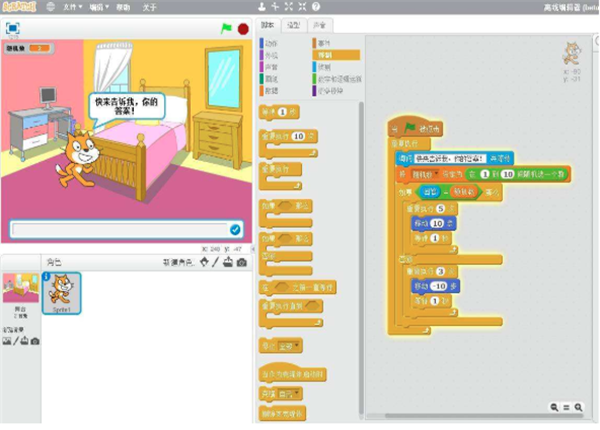Click the green flag to start the project
Screen dimensions: 600x430
click(x=226, y=28)
